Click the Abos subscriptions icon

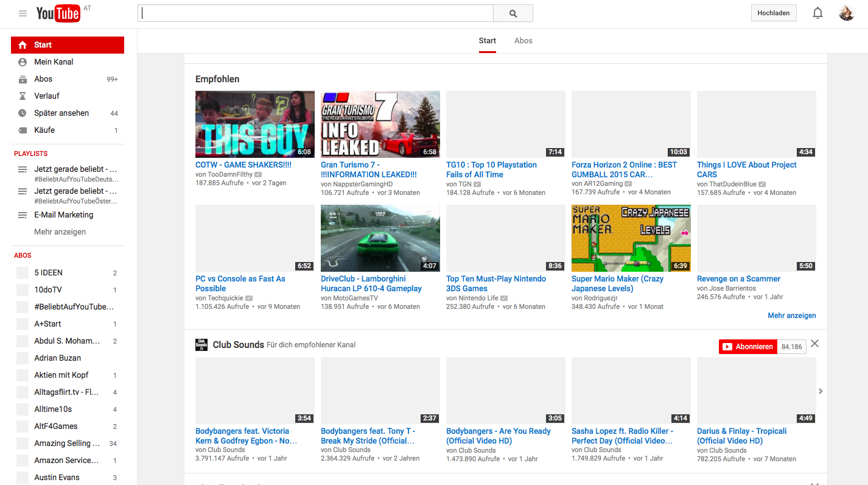(x=23, y=79)
